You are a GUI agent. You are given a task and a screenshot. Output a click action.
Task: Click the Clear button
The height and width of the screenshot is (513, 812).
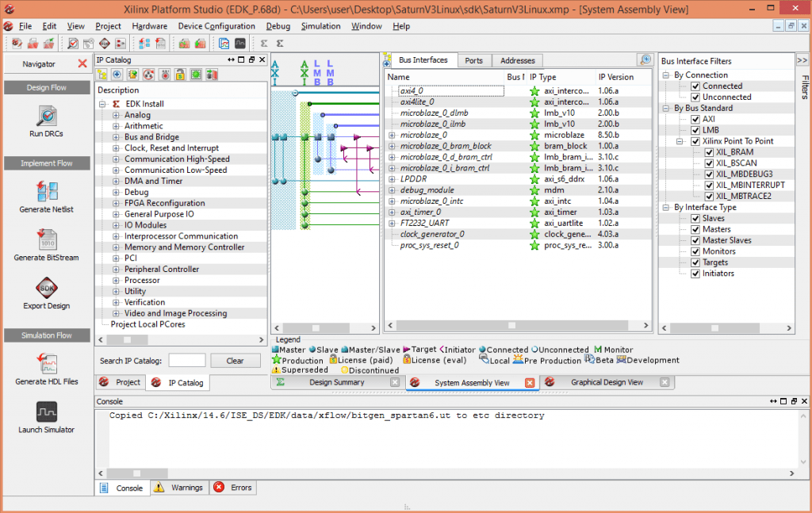235,361
